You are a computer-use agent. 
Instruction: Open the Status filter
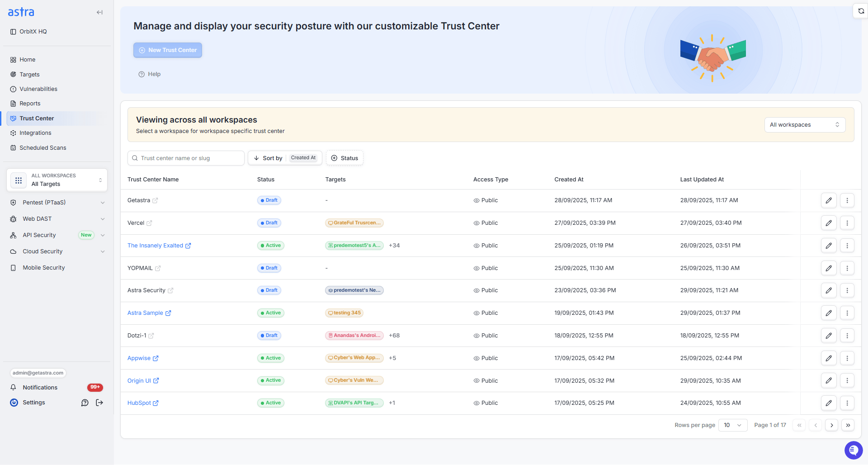click(x=344, y=158)
